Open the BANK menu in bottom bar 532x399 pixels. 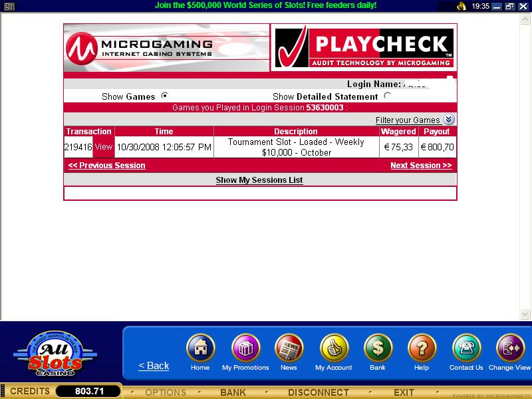233,392
